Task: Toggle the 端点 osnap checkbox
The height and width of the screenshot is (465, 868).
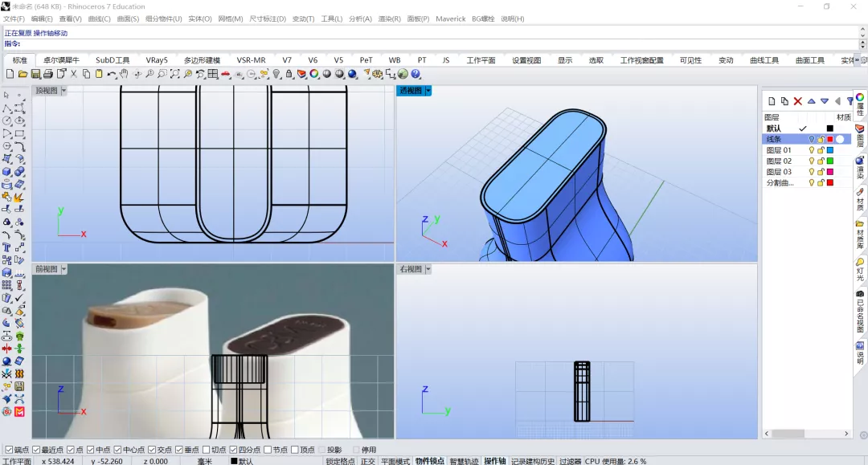Action: click(9, 450)
